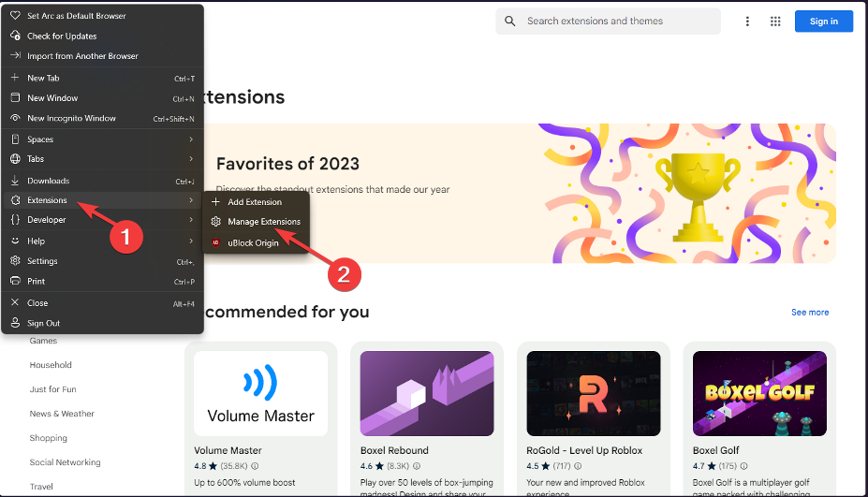This screenshot has width=868, height=497.
Task: Click the X icon beside Close
Action: click(x=15, y=302)
